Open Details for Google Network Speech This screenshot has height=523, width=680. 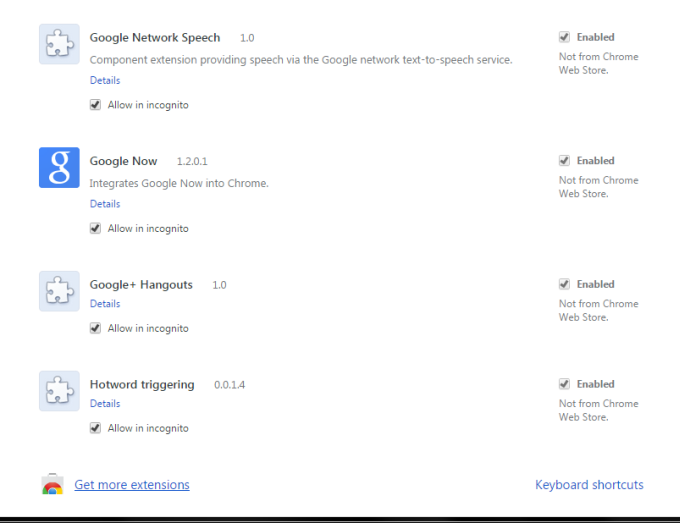pos(105,80)
